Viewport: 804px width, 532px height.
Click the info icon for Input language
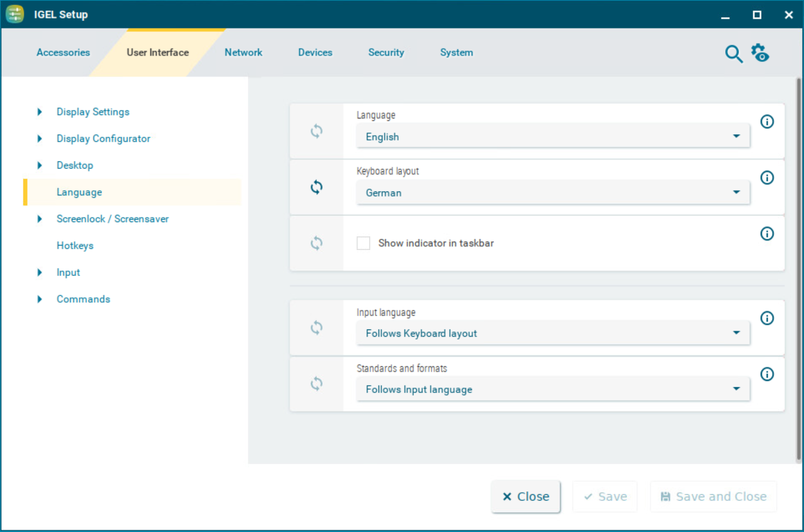pos(767,318)
